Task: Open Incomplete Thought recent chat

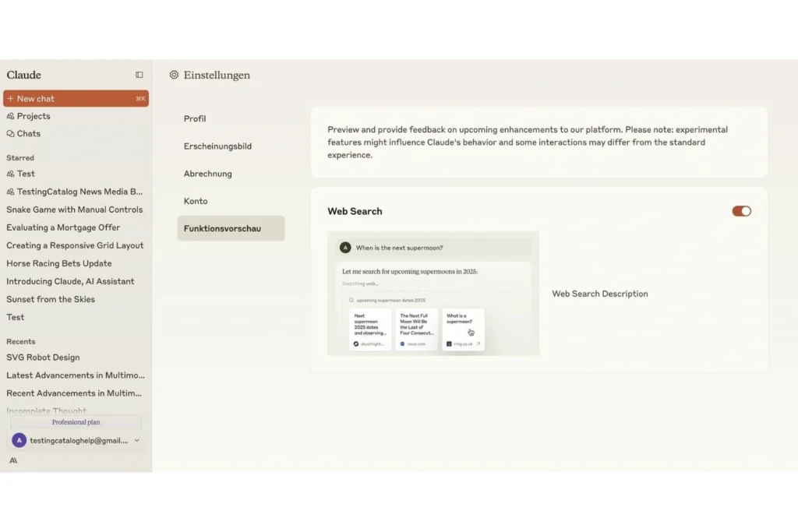Action: point(46,411)
